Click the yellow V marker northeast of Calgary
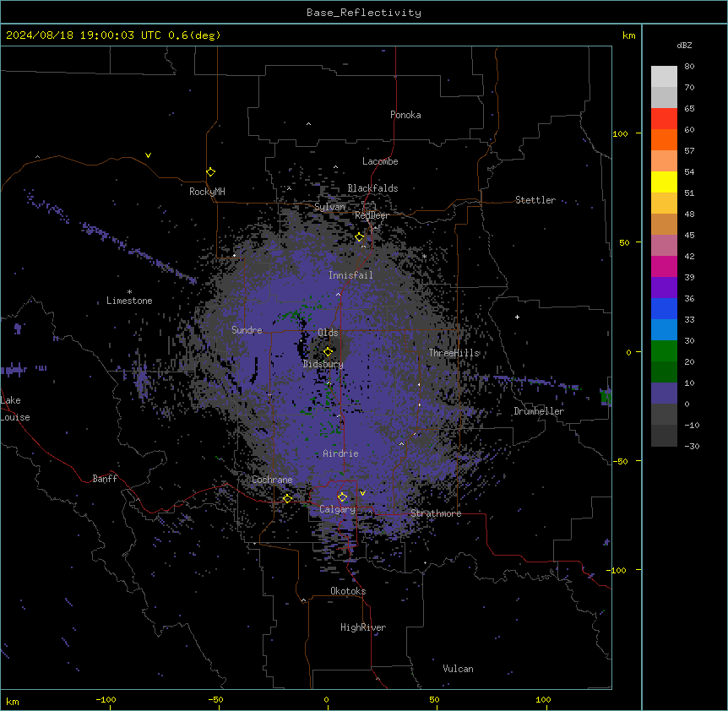 362,493
